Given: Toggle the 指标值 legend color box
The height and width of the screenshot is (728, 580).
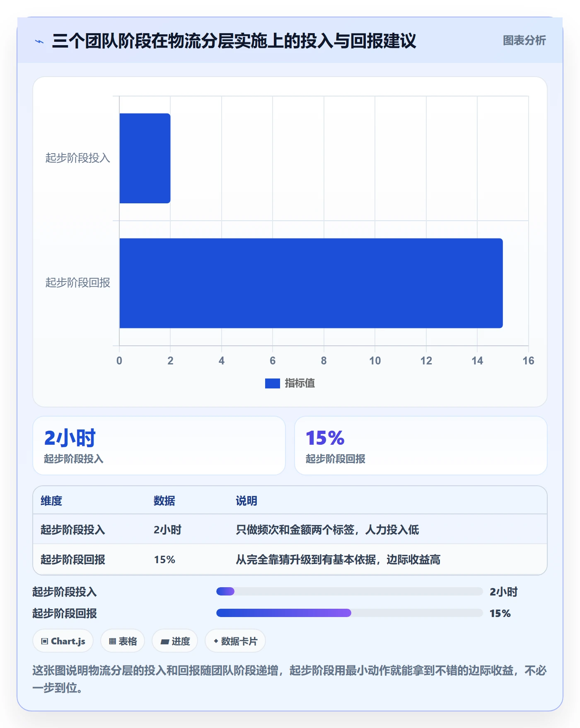Looking at the screenshot, I should pos(272,383).
